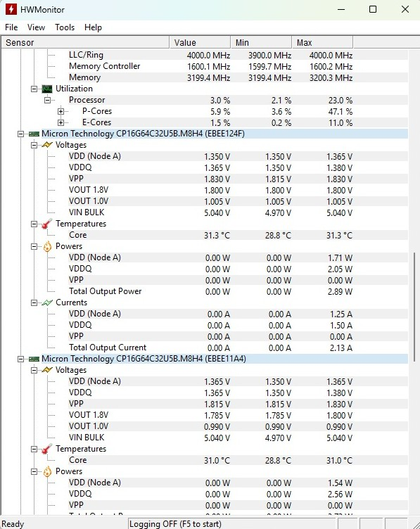Minimize the HWMonitor window
Viewport: 420px width, 529px height.
point(341,9)
